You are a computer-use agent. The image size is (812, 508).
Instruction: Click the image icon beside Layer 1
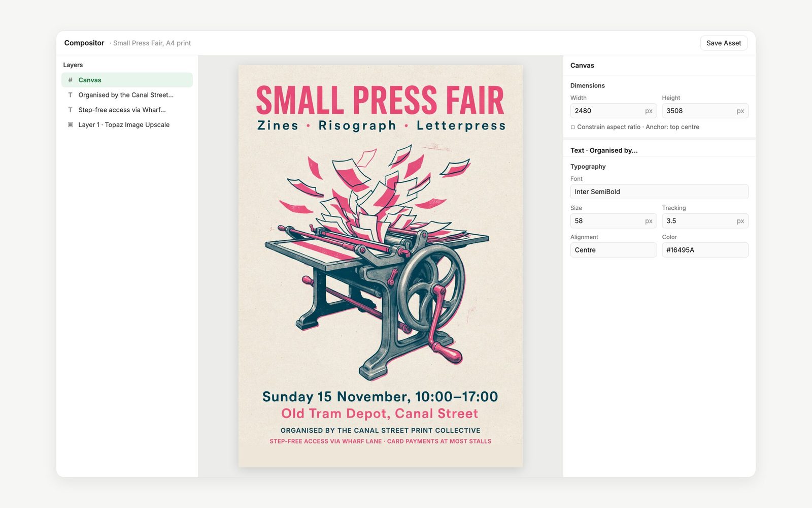tap(70, 124)
